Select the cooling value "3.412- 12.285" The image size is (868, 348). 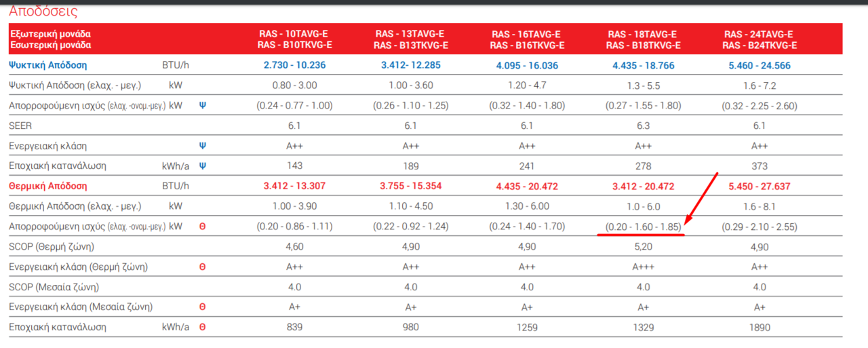[x=411, y=66]
